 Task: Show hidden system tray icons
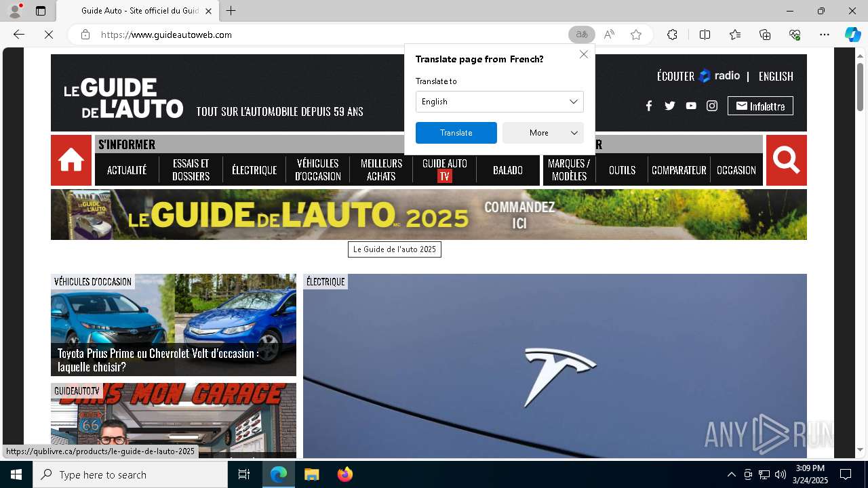coord(731,474)
